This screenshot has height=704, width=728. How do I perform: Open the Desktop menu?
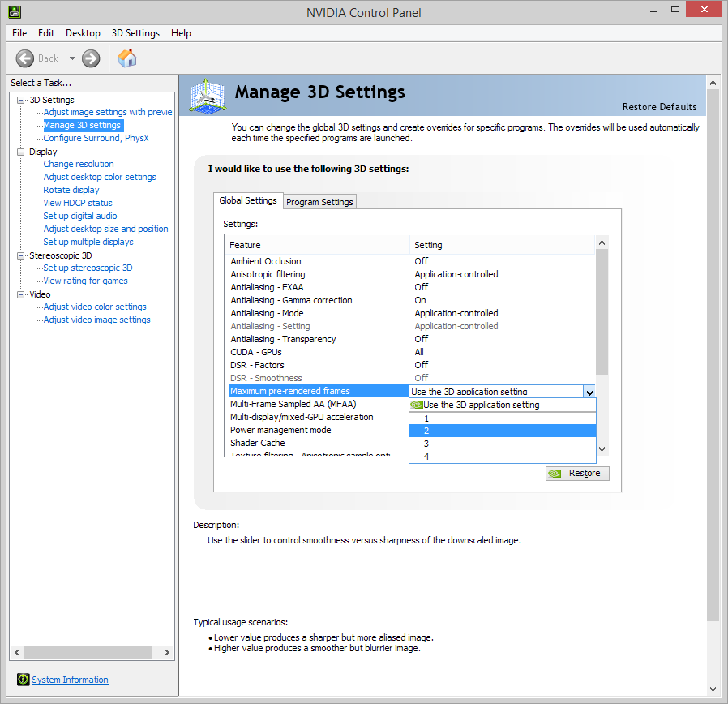pos(84,33)
